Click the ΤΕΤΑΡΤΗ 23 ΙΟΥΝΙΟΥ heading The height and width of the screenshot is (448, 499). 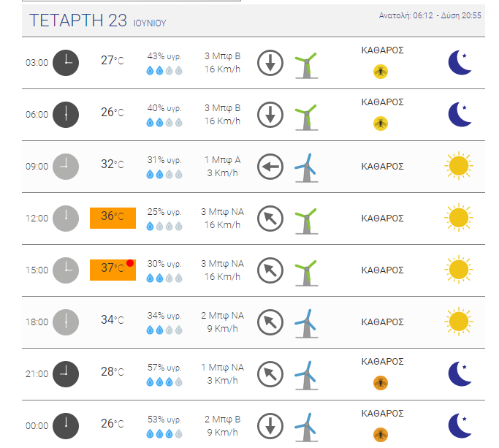[x=98, y=20]
